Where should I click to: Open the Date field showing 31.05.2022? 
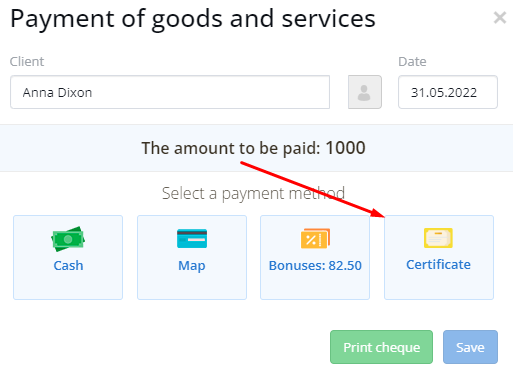point(448,92)
